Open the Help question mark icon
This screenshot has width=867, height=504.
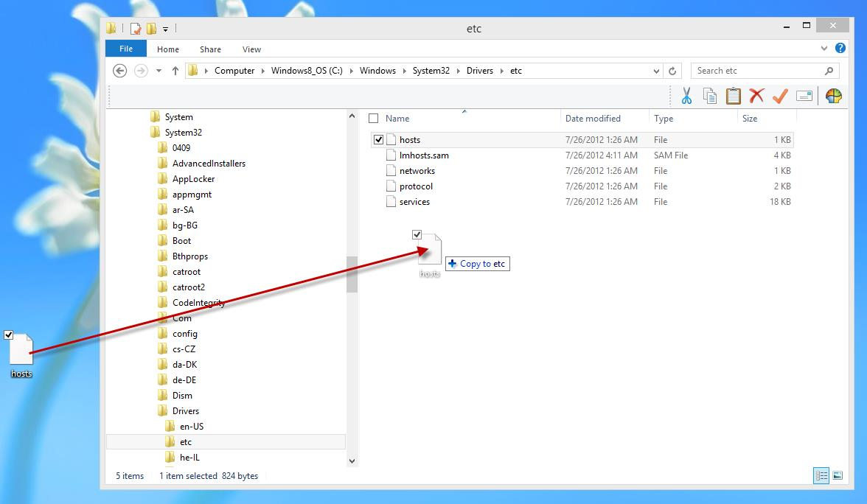coord(840,48)
